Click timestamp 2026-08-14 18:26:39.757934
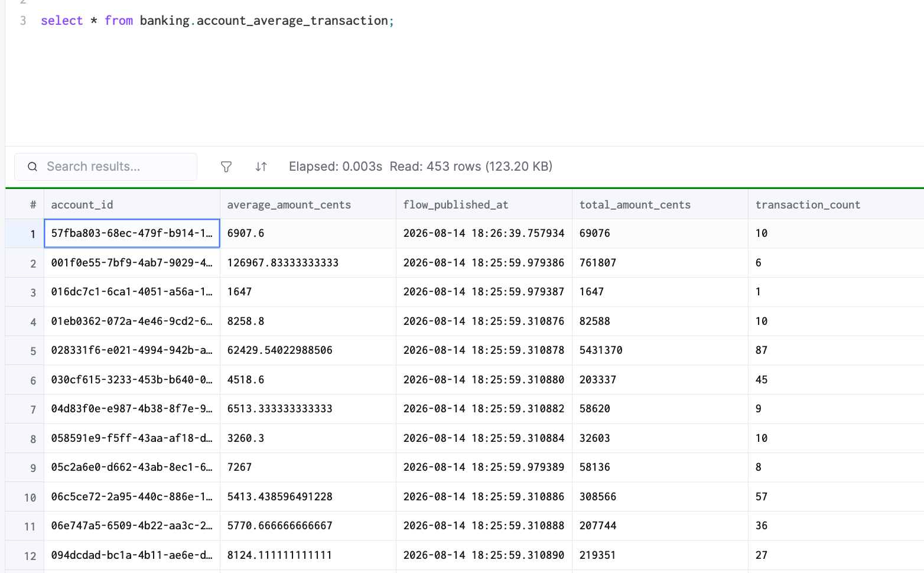Viewport: 924px width, 573px height. (484, 233)
